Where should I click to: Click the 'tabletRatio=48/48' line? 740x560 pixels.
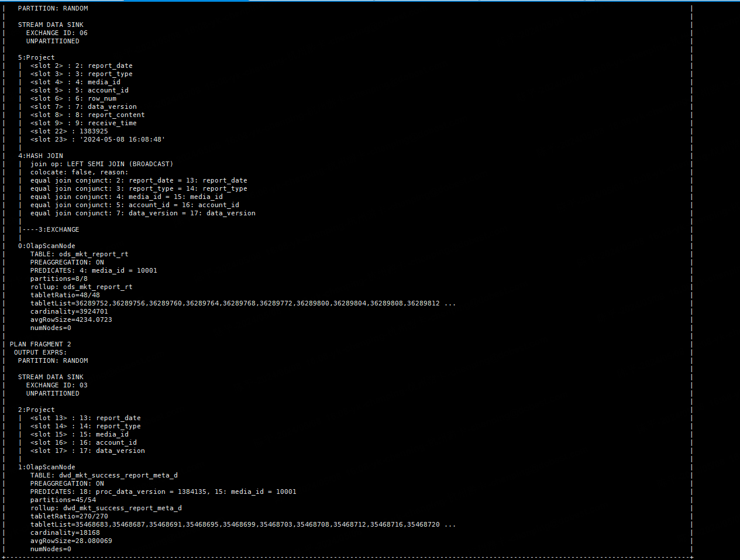pyautogui.click(x=65, y=295)
